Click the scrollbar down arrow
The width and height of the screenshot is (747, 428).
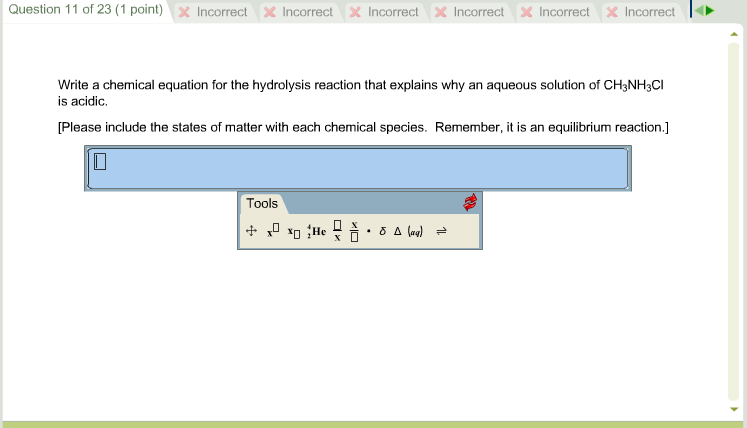pos(734,409)
